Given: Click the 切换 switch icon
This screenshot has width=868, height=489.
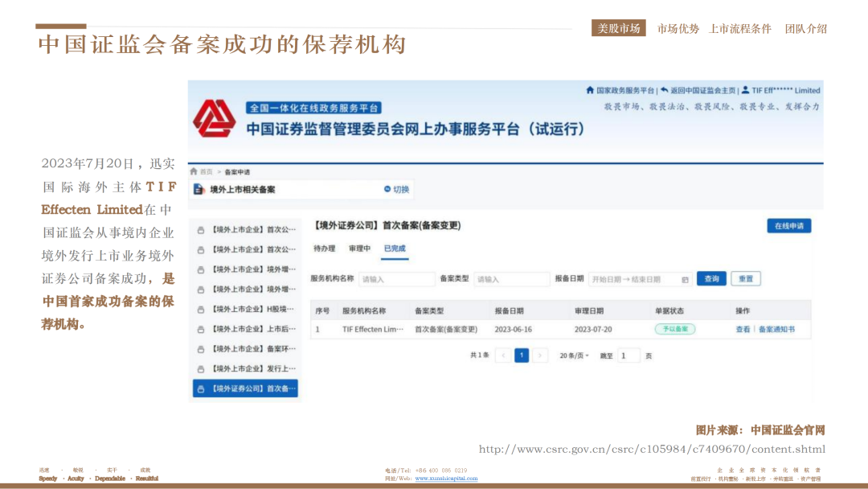Looking at the screenshot, I should click(387, 189).
